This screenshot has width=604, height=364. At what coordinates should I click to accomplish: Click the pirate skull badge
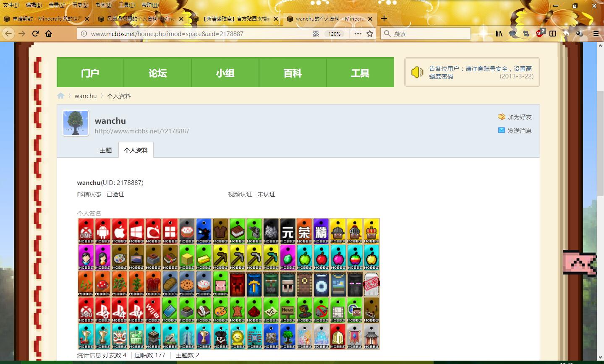[220, 336]
